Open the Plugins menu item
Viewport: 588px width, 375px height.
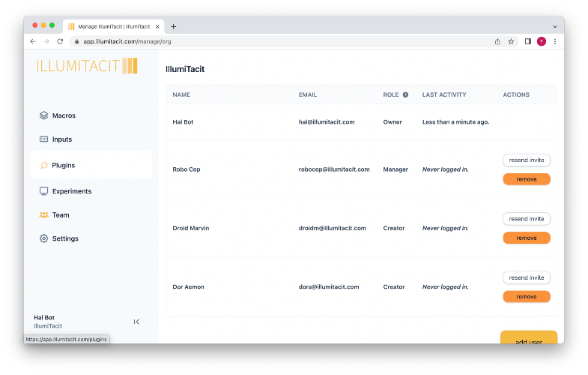[x=91, y=165]
